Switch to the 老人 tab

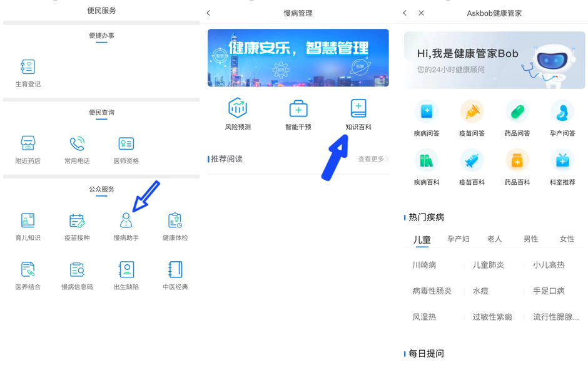tap(494, 239)
